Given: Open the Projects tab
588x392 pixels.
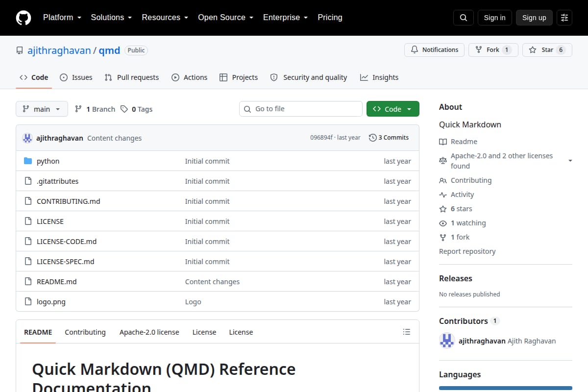Looking at the screenshot, I should [x=239, y=77].
